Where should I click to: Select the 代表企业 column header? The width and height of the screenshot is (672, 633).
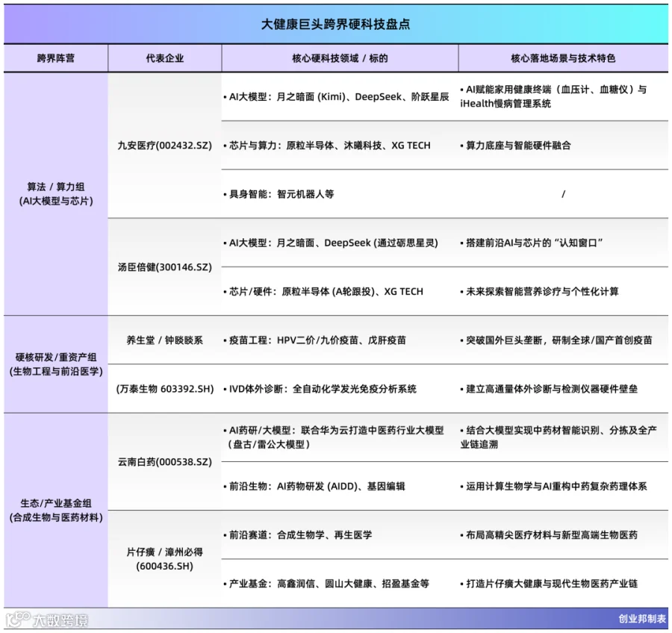click(x=164, y=58)
